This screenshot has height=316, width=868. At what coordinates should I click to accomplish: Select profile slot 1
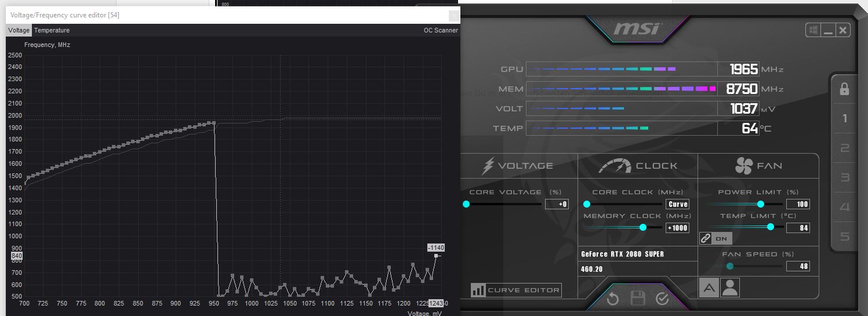(x=844, y=119)
